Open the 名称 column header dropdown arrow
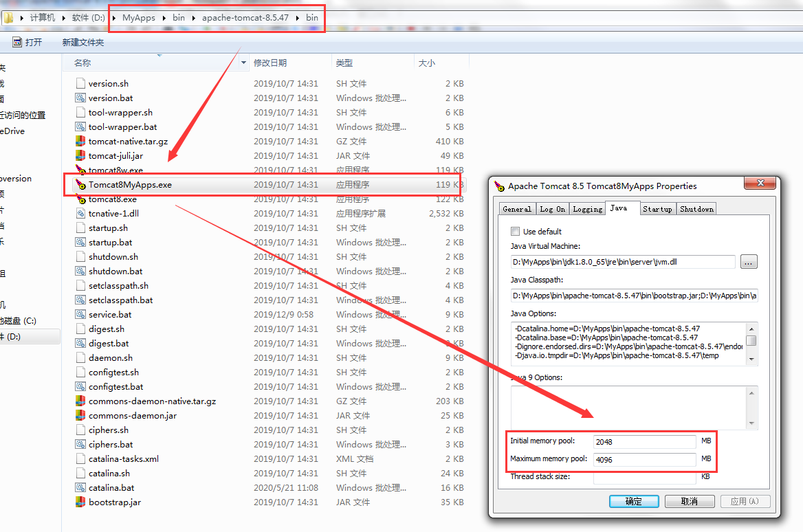 coord(243,63)
